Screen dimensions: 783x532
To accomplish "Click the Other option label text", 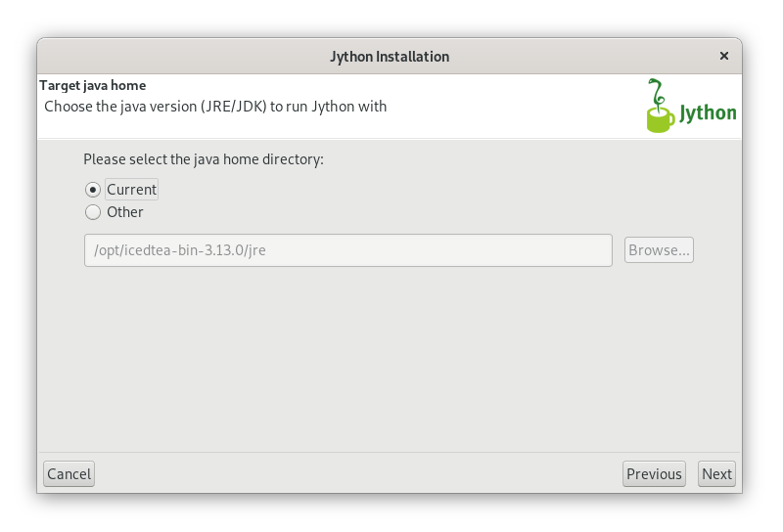I will 125,212.
